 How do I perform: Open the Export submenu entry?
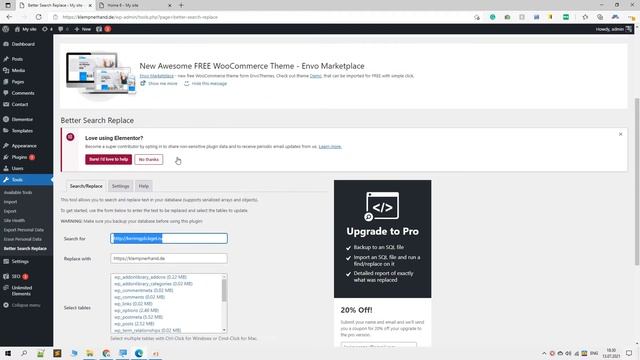(x=10, y=211)
